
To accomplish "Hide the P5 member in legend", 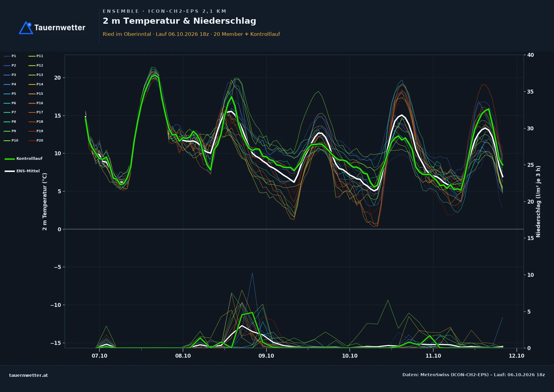I will (10, 94).
